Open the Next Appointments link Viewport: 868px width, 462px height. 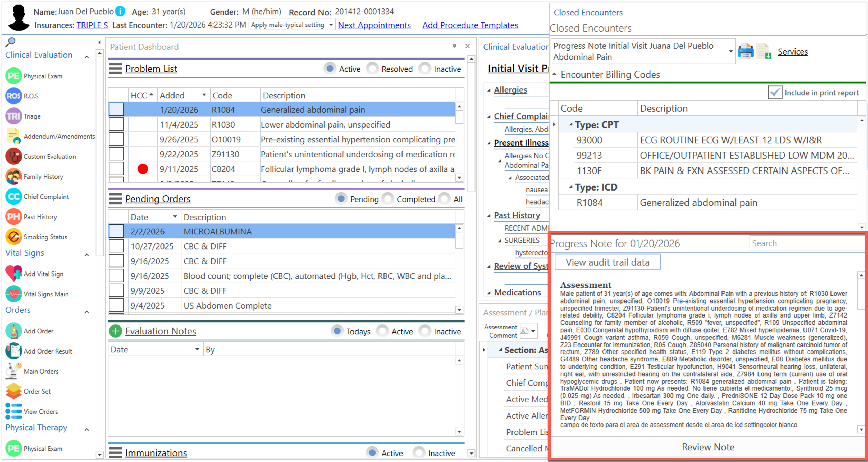[374, 25]
